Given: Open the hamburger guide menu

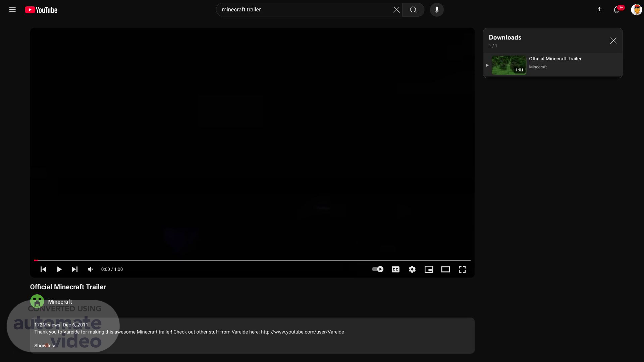Looking at the screenshot, I should (x=12, y=10).
